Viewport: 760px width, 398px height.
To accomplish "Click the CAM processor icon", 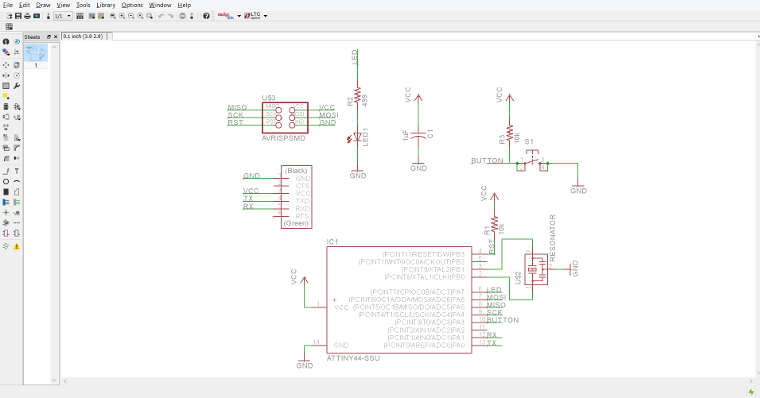I will 37,16.
